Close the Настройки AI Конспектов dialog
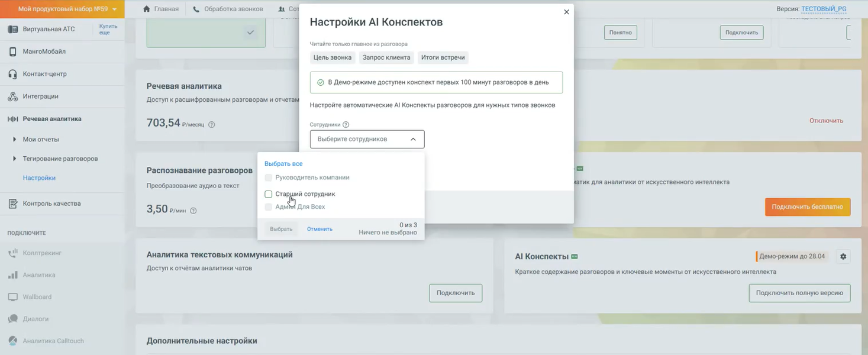This screenshot has height=355, width=868. (x=566, y=12)
